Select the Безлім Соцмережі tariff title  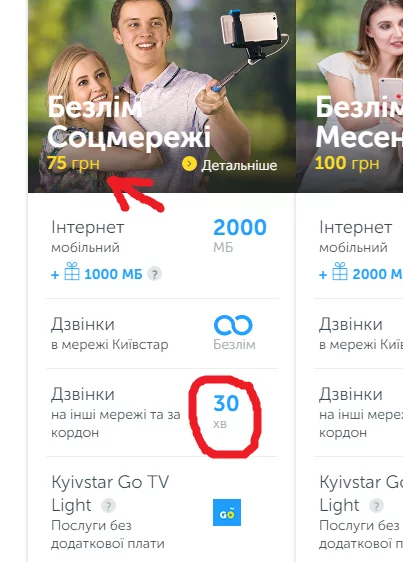pyautogui.click(x=129, y=122)
